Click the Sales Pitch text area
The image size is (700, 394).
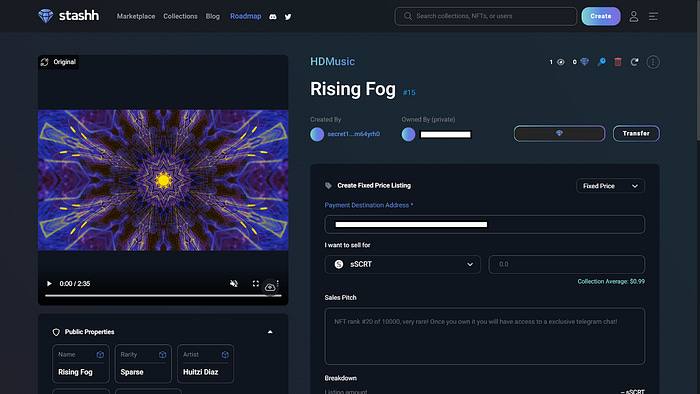pyautogui.click(x=484, y=336)
